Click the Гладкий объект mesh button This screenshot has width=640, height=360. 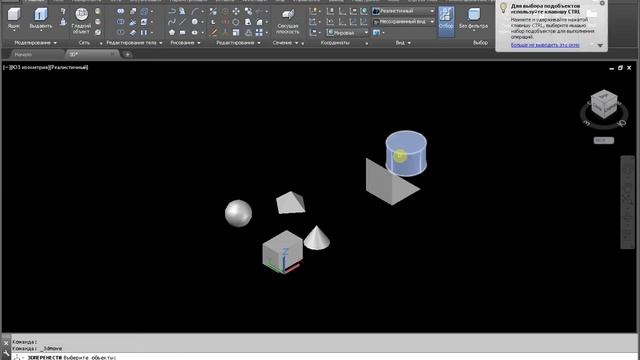coord(81,21)
